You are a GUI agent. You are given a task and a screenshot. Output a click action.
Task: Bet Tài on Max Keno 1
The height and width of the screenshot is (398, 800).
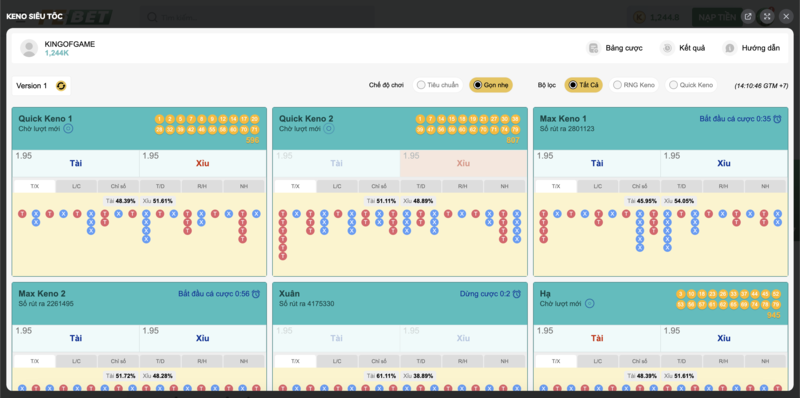click(x=597, y=163)
